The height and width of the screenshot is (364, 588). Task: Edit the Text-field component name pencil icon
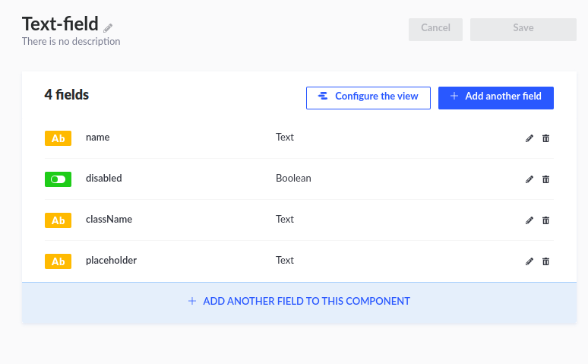[108, 28]
